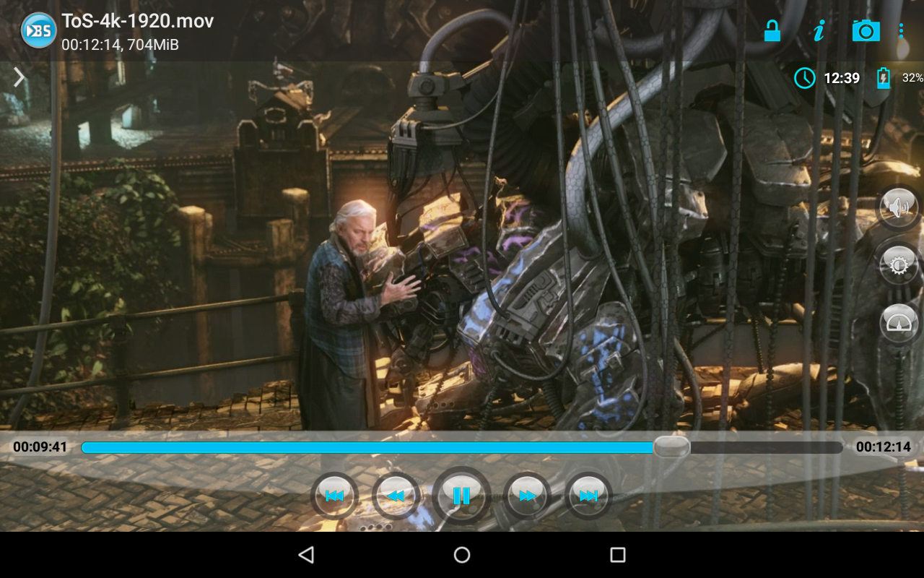This screenshot has height=578, width=924.
Task: Tap the clock icon beside 12:39
Action: [804, 78]
